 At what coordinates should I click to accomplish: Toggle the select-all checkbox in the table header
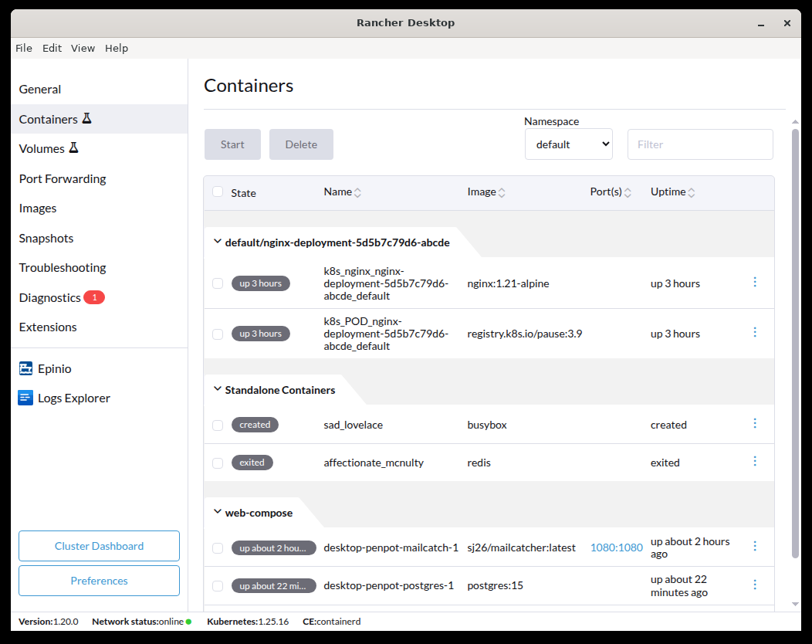(x=218, y=192)
